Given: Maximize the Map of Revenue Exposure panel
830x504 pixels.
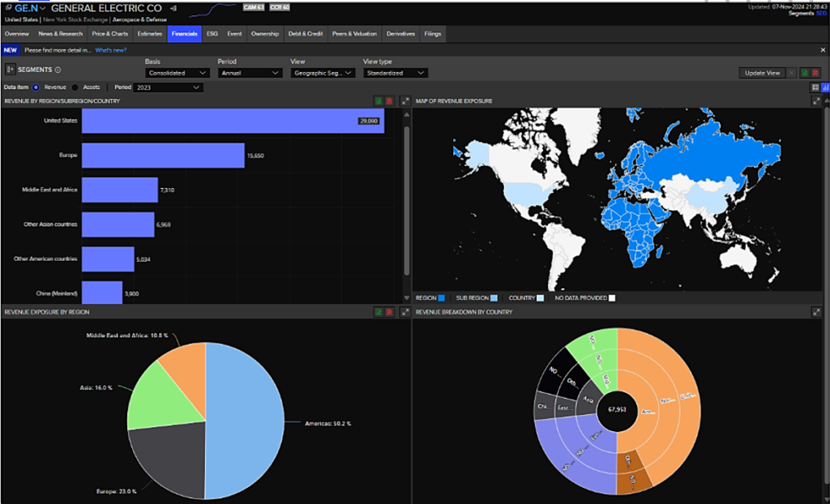Looking at the screenshot, I should pos(816,100).
